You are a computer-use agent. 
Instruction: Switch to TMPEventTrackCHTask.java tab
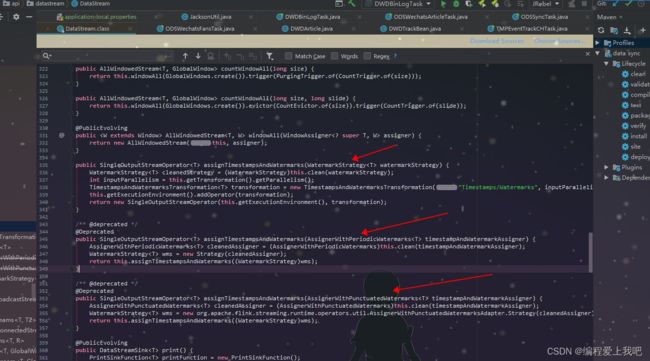pos(527,29)
